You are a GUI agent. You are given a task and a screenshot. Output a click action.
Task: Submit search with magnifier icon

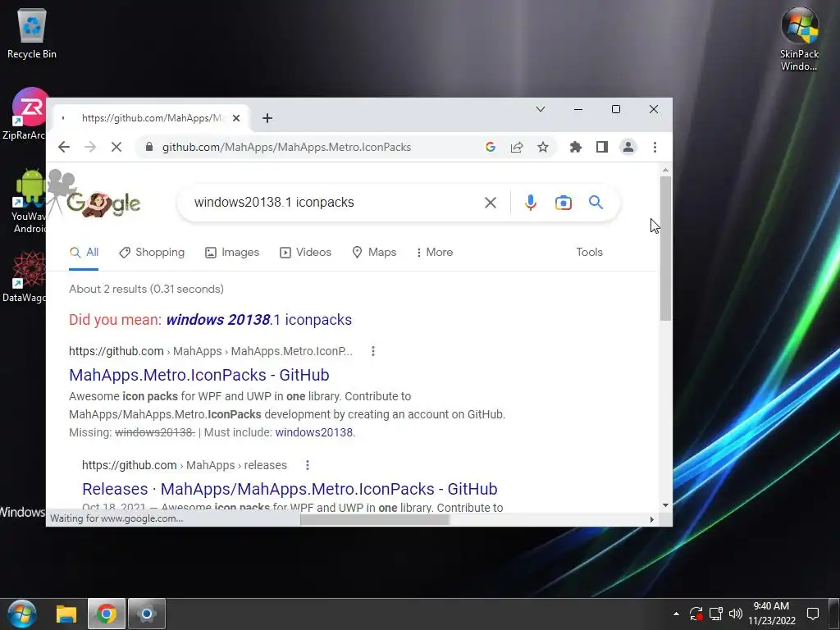click(596, 202)
